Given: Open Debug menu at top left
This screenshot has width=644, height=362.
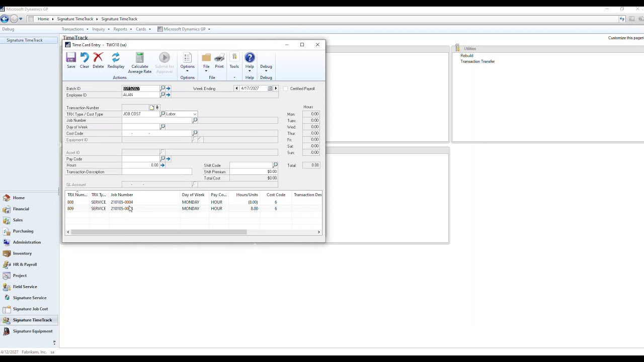Looking at the screenshot, I should click(x=8, y=29).
